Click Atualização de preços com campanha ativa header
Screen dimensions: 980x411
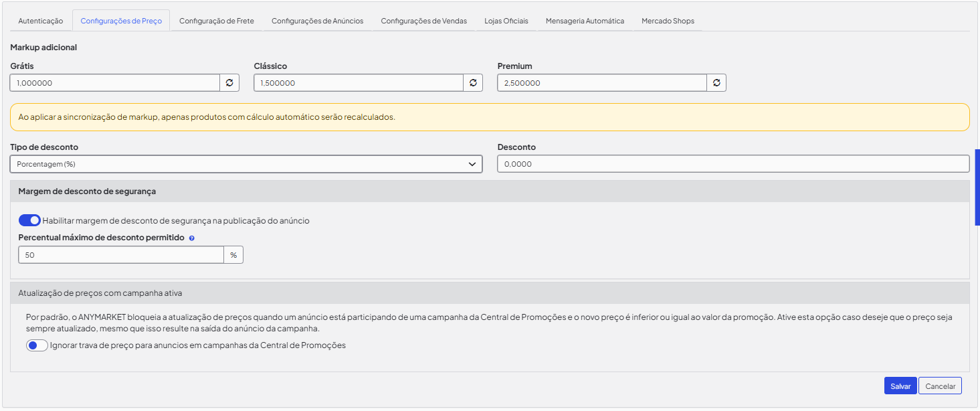tap(490, 293)
